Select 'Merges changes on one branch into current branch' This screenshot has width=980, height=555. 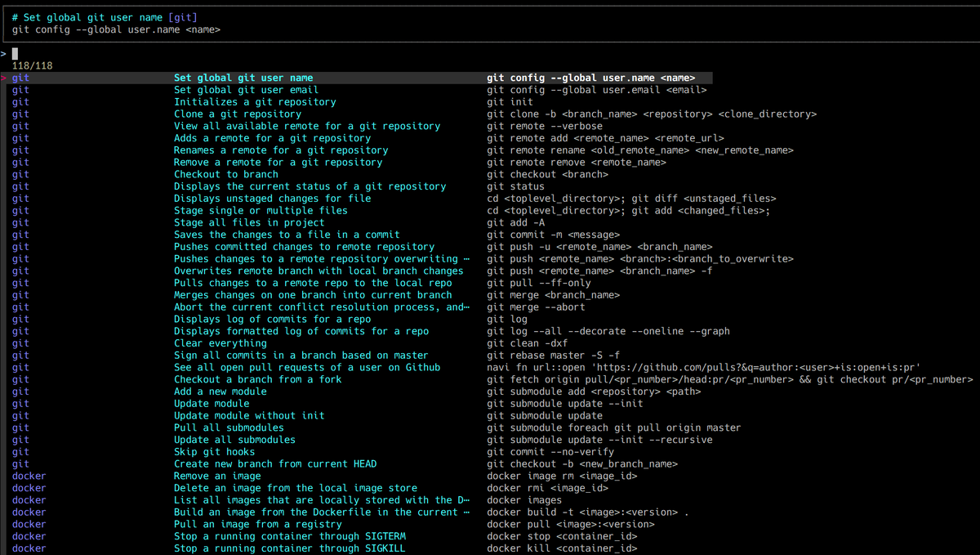point(313,295)
